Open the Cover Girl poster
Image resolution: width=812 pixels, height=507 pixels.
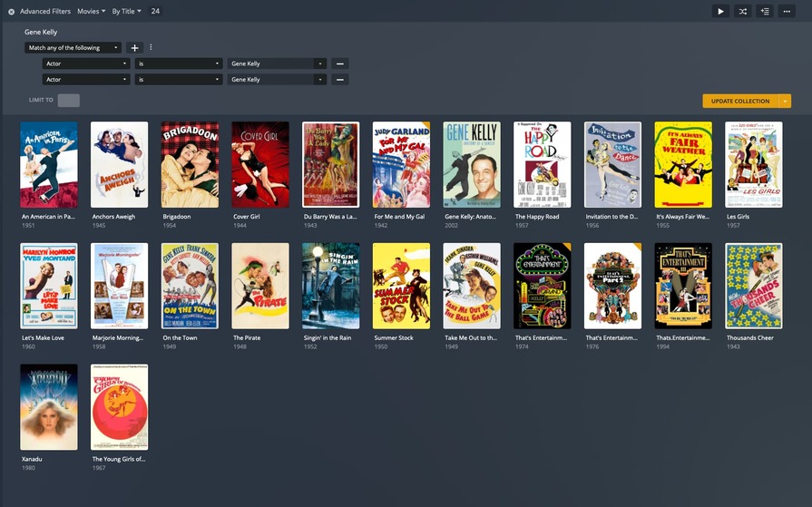click(260, 165)
